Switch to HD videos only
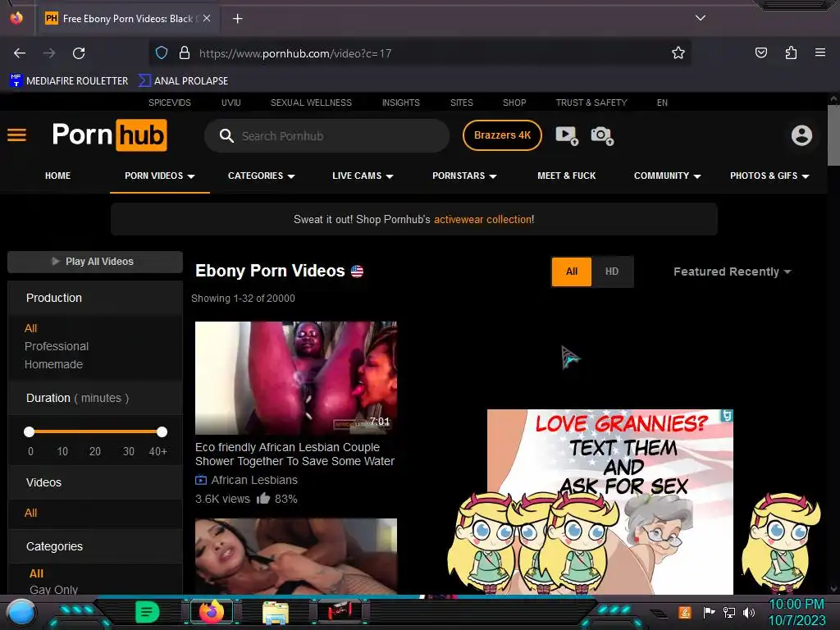 point(612,272)
